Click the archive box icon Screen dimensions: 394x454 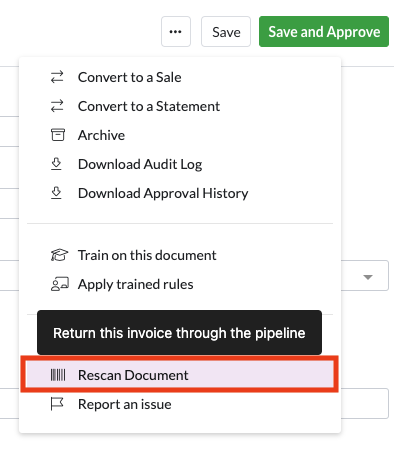58,135
